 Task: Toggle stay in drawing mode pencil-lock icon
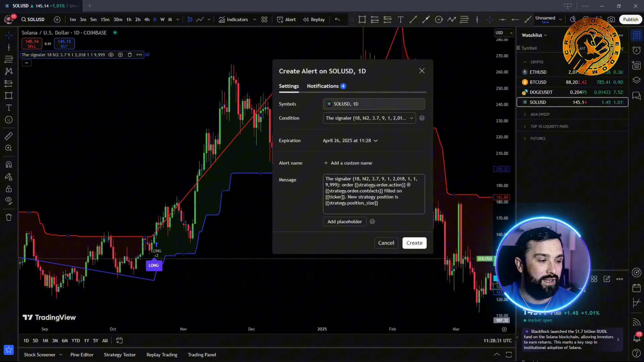(9, 177)
